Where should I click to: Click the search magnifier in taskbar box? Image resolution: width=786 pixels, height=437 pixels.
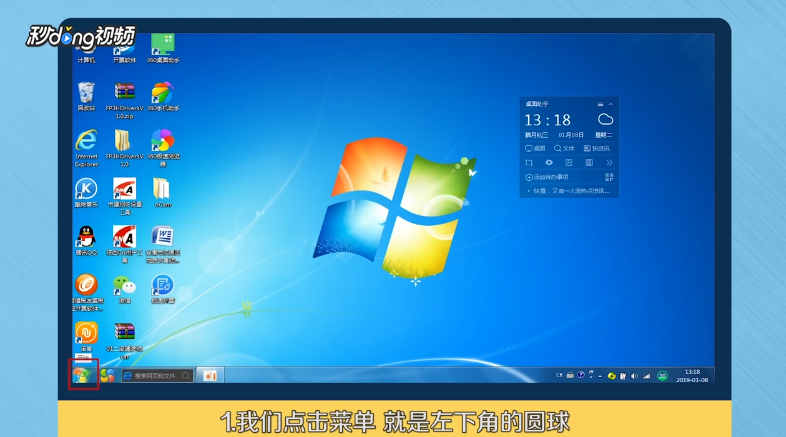tap(186, 375)
